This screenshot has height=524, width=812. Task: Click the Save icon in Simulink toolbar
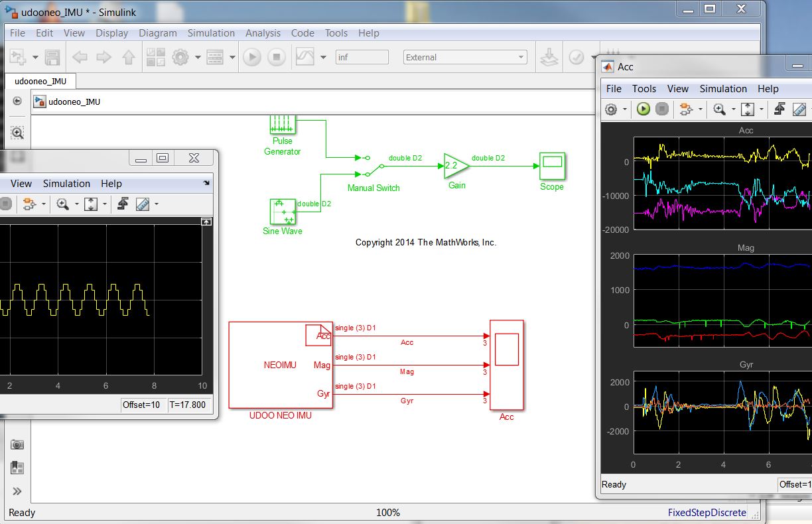[52, 57]
